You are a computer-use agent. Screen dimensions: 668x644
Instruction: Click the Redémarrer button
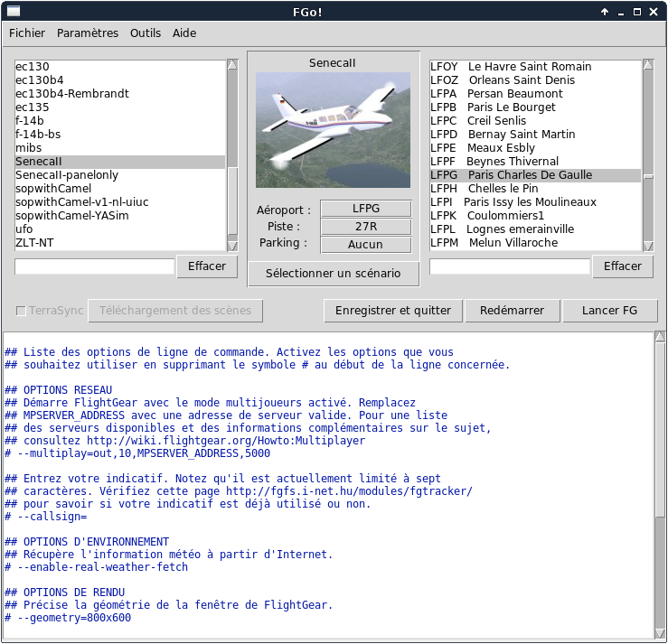(512, 311)
